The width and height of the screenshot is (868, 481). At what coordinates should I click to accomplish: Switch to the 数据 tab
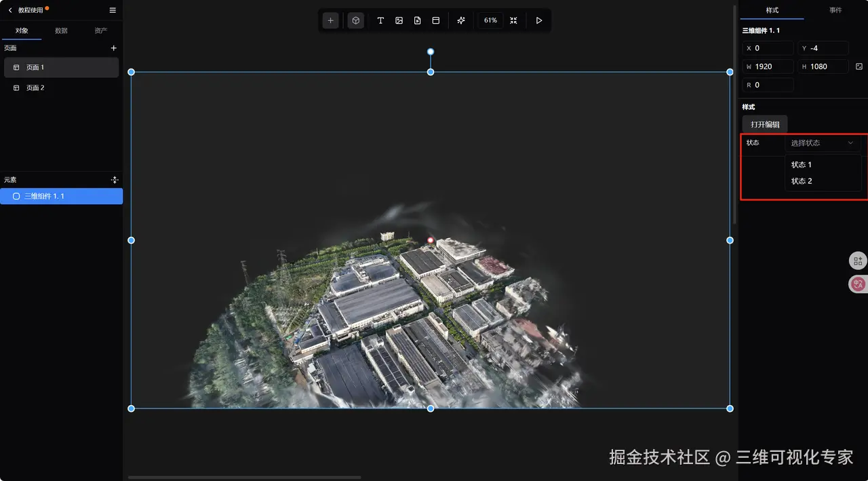pyautogui.click(x=61, y=31)
